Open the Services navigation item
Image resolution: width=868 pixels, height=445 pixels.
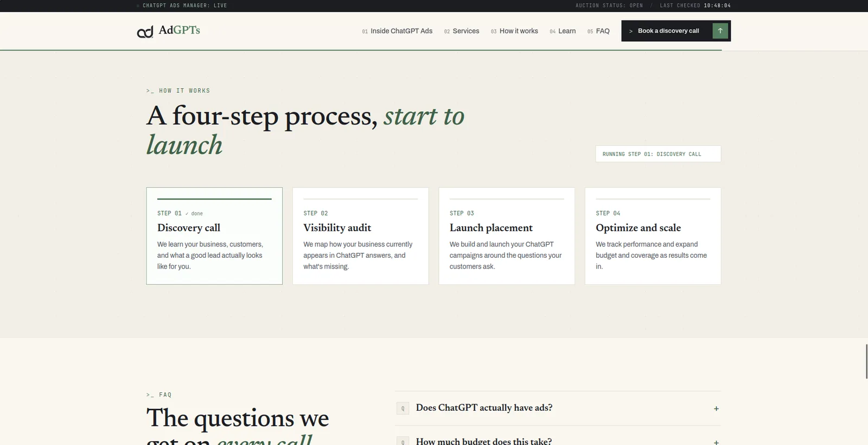click(462, 31)
